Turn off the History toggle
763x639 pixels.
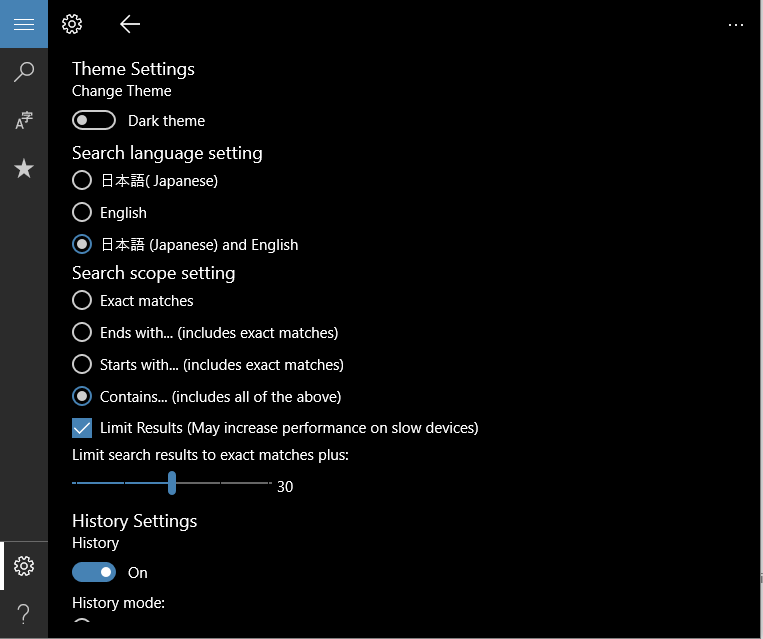coord(94,572)
